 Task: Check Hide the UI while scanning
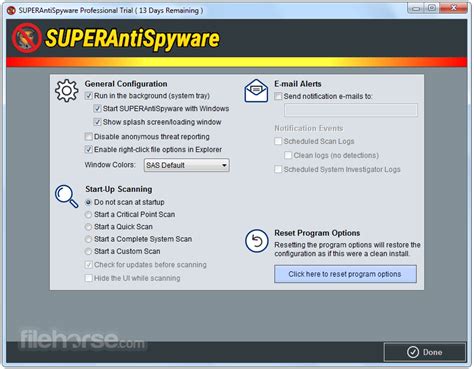pos(88,278)
